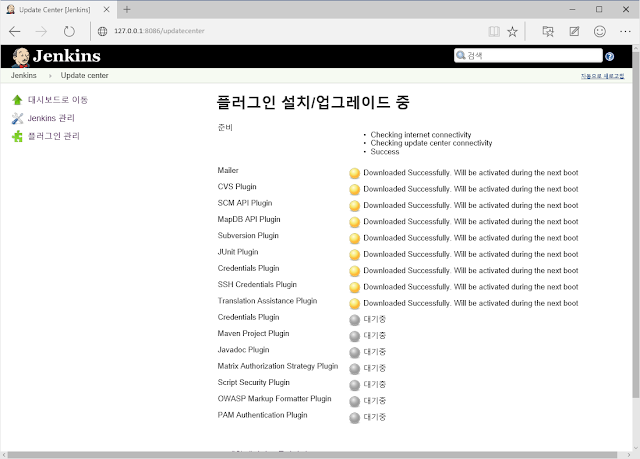Click the 'Mailer' plugin name
This screenshot has width=640, height=459.
[228, 171]
